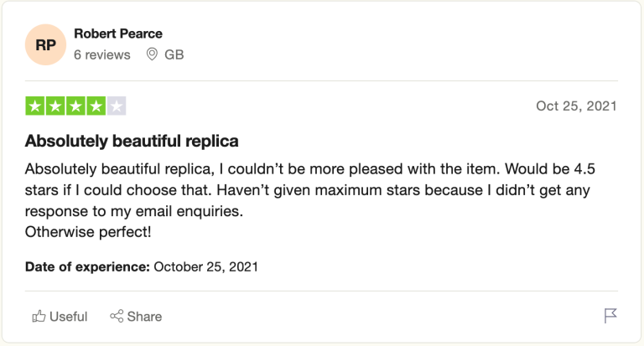This screenshot has height=346, width=644.
Task: Click the "Date of experience" label
Action: click(x=87, y=267)
